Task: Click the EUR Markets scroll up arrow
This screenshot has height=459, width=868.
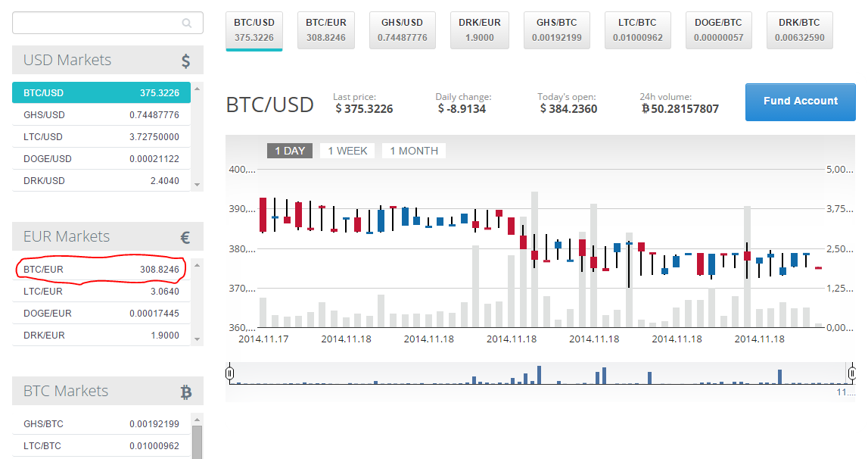Action: point(197,266)
